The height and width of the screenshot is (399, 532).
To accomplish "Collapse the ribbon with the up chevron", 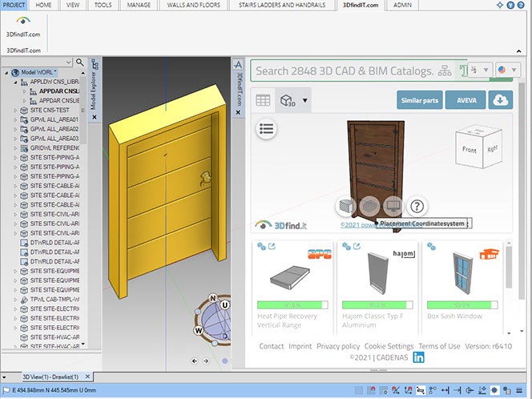I will 518,51.
